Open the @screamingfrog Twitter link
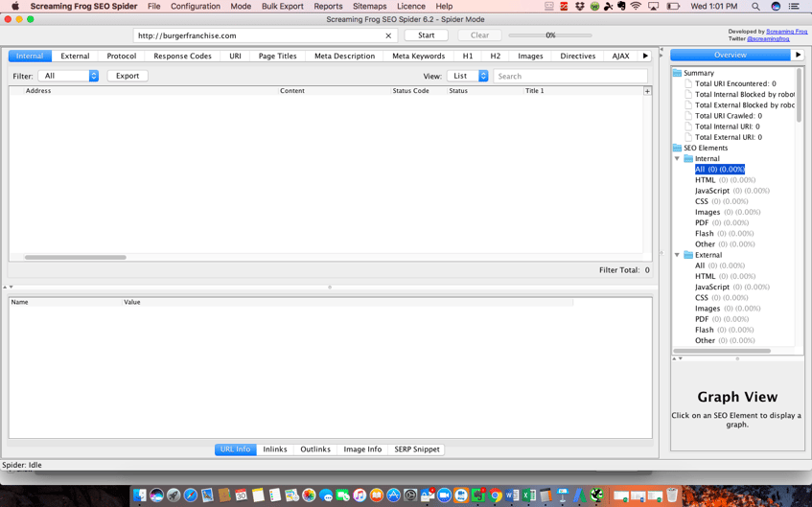The width and height of the screenshot is (812, 507). [768, 39]
